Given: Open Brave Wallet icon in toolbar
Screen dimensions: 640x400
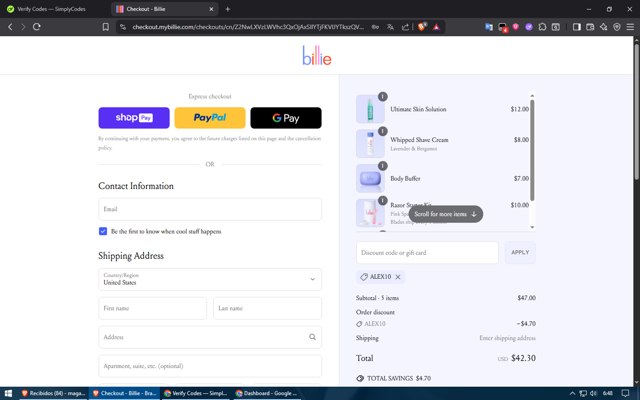Looking at the screenshot, I should coord(590,27).
